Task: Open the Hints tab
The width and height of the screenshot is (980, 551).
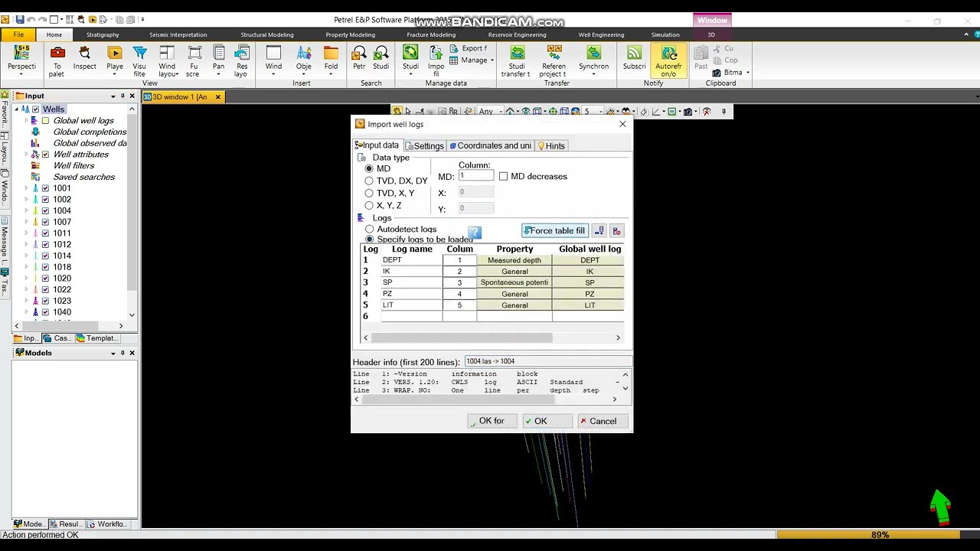Action: 551,146
